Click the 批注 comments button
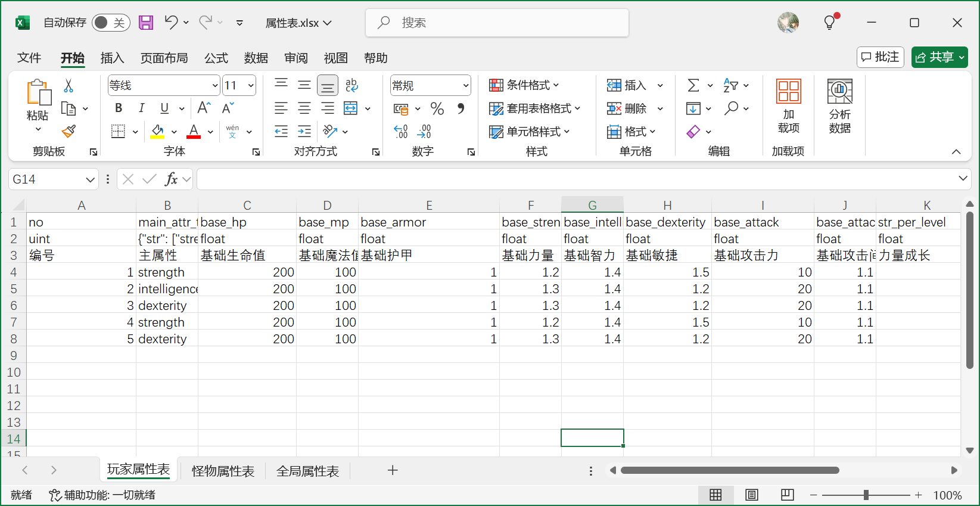 point(880,57)
